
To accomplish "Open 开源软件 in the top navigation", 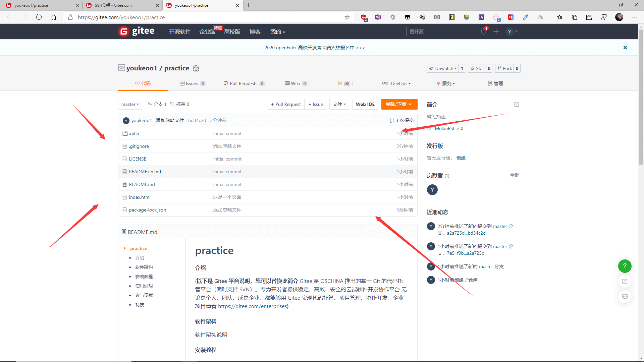I will 180,32.
